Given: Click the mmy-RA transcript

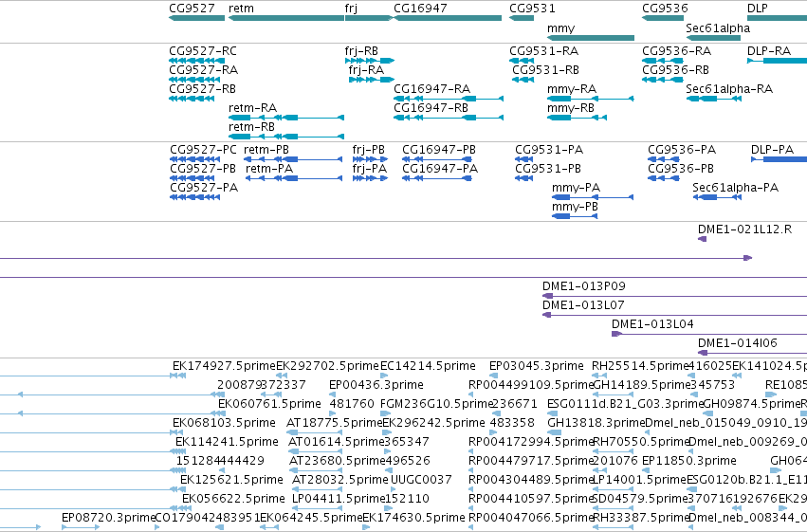Looking at the screenshot, I should [572, 89].
